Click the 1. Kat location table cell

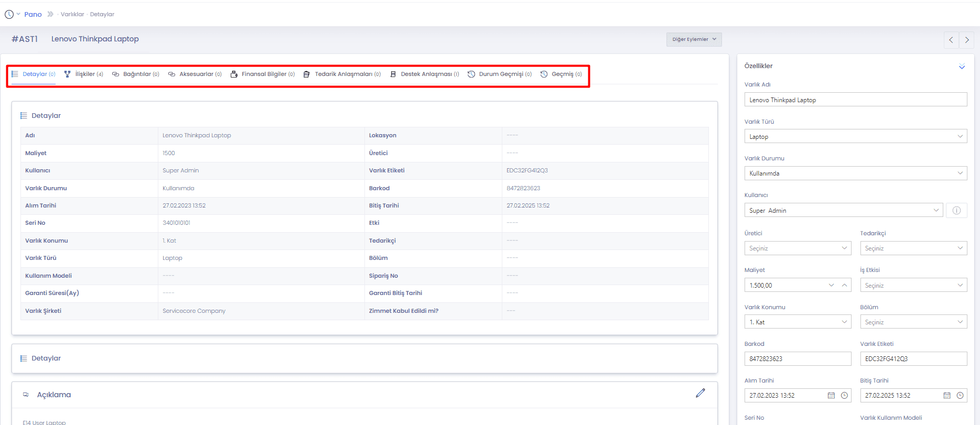[x=169, y=241]
